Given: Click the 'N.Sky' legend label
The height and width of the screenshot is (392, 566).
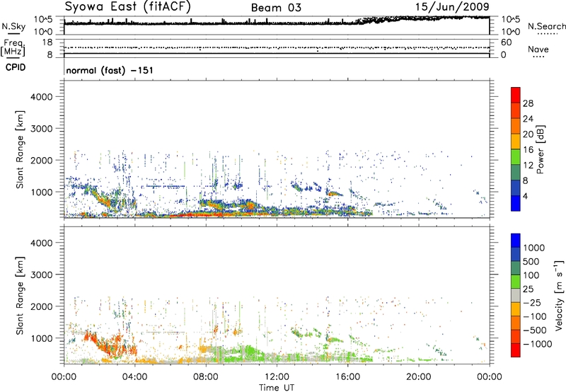Looking at the screenshot, I should click(13, 26).
